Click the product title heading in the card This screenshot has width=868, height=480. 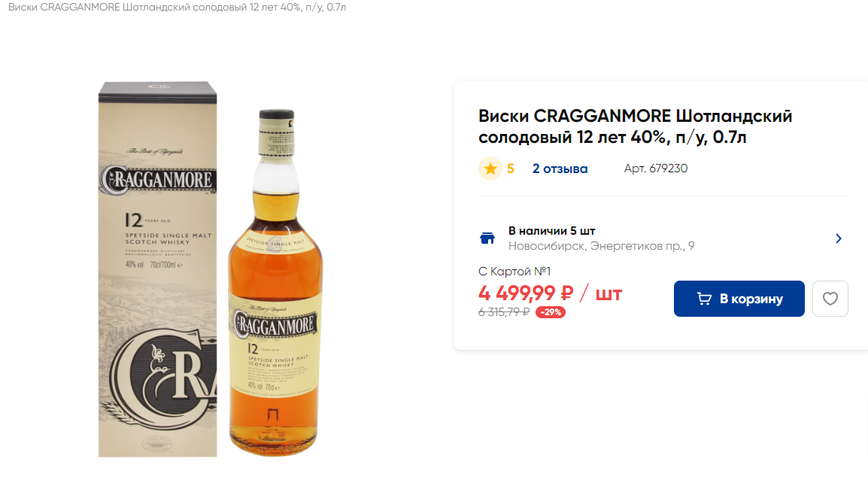click(636, 126)
